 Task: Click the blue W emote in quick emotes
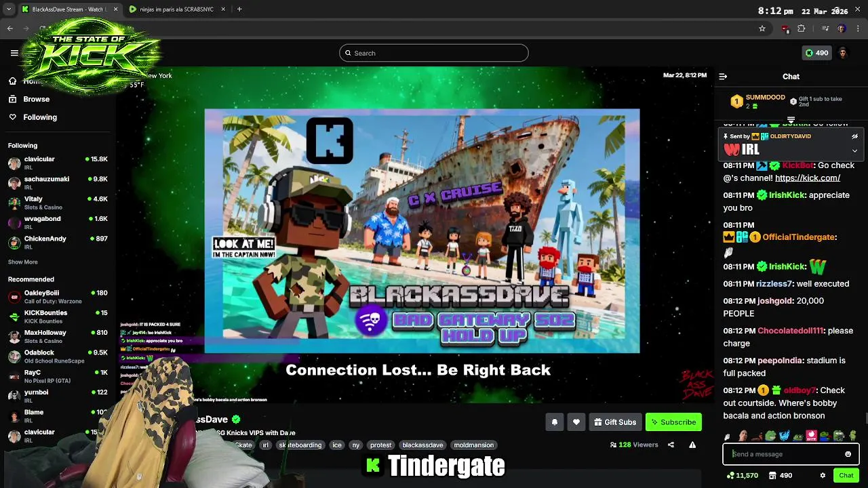pos(785,436)
